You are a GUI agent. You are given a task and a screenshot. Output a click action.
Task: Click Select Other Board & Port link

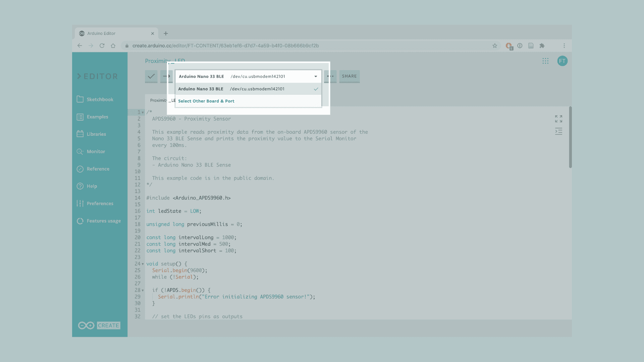[x=206, y=101]
